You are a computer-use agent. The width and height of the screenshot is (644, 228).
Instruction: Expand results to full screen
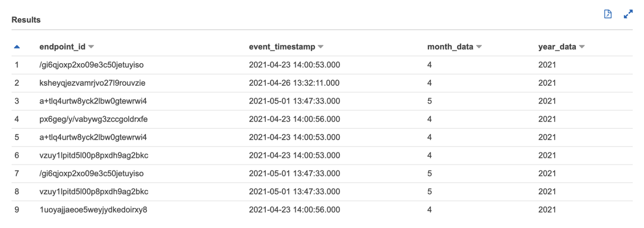click(628, 14)
